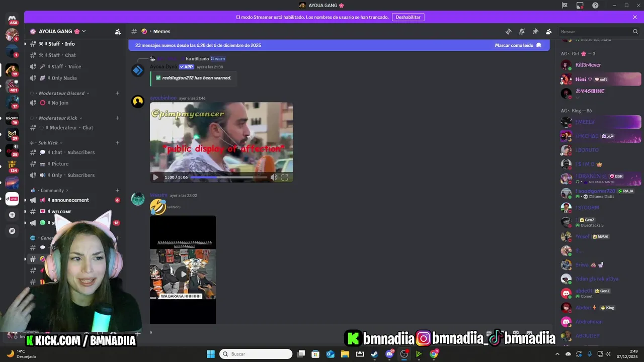Open Microsoft Store from the taskbar
This screenshot has width=644, height=362.
coord(315,354)
